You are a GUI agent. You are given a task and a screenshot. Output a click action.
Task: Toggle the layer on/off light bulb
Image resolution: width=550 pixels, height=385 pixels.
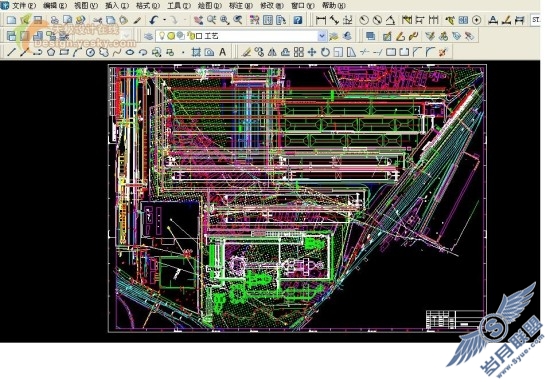[162, 36]
